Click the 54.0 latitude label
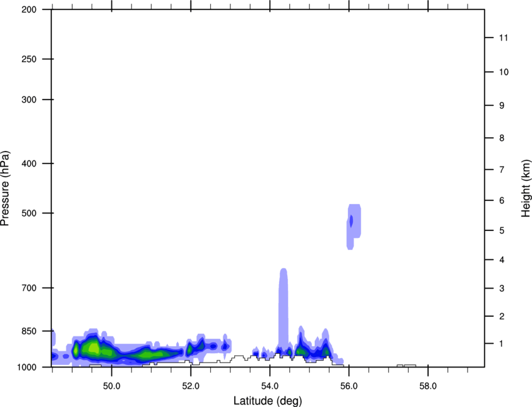Screen dimensions: 532x407 click(270, 386)
